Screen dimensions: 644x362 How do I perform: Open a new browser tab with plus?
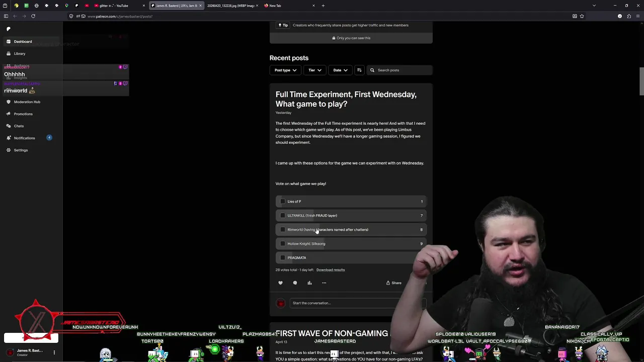pyautogui.click(x=323, y=6)
